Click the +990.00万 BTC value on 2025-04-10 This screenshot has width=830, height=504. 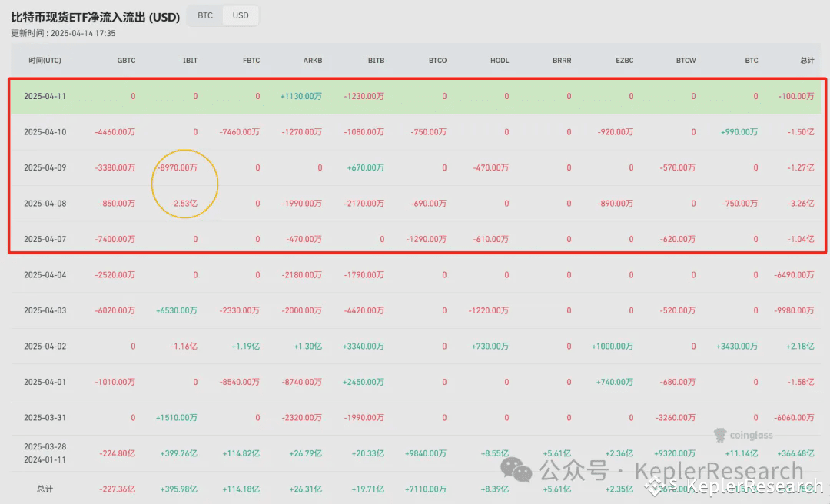tap(739, 132)
